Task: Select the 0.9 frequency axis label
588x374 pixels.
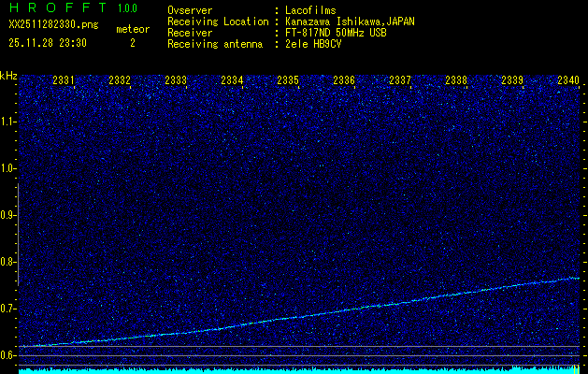Action: click(x=8, y=215)
